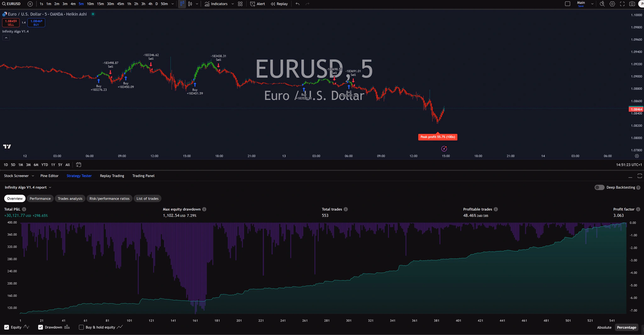Expand the Infinity Algo V1.4 report dropdown
Screen dimensions: 644x335
click(50, 187)
